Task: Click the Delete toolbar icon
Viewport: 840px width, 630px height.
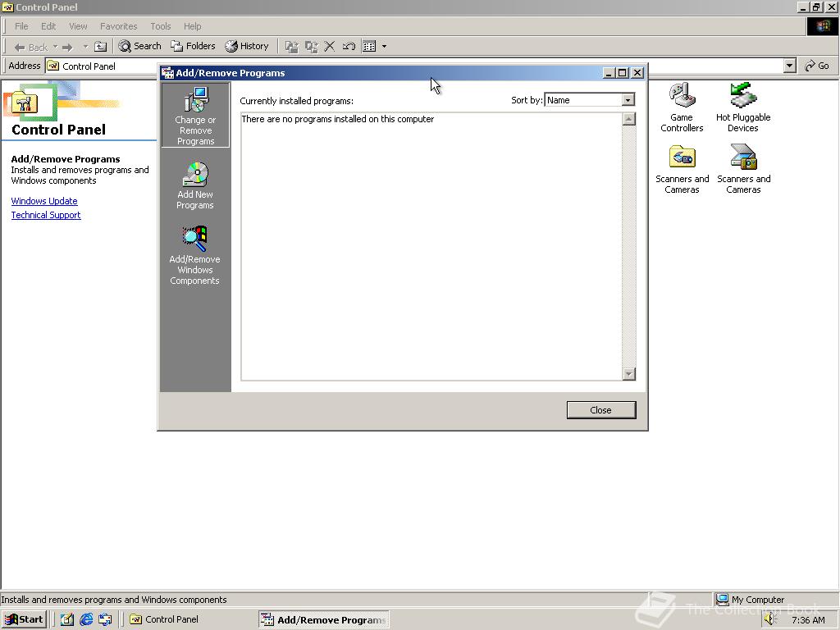Action: tap(330, 47)
